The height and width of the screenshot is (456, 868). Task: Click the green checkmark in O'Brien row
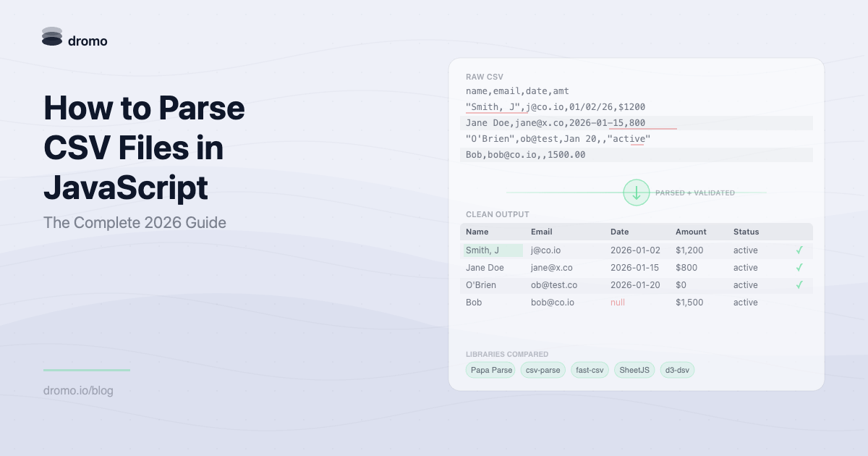coord(799,285)
